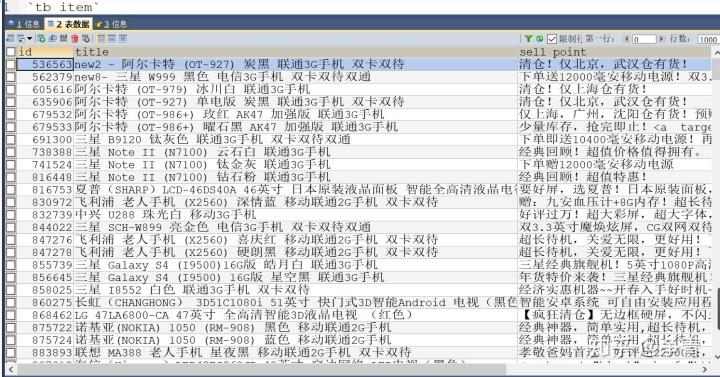Open the '1 信息' tab

pyautogui.click(x=24, y=24)
